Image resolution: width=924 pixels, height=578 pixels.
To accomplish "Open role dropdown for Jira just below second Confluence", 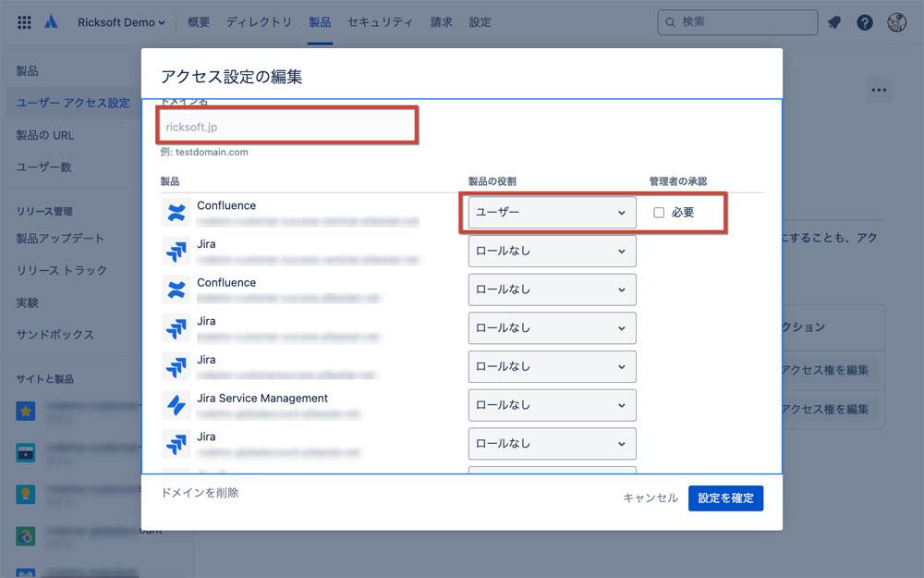I will point(553,328).
